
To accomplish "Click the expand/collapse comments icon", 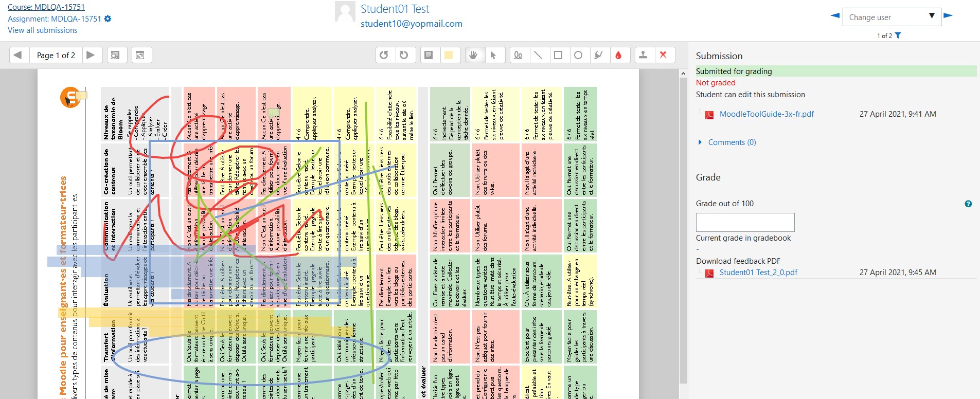I will click(x=140, y=55).
